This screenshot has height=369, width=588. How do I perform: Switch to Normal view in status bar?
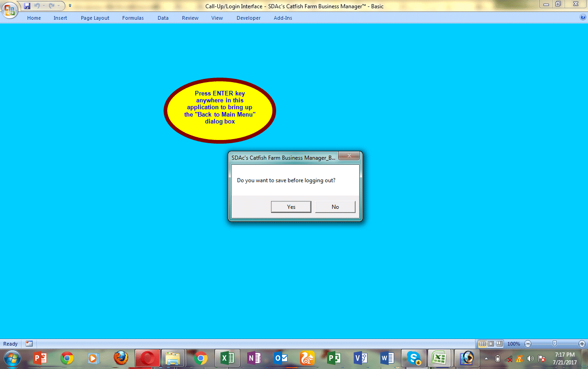click(x=482, y=344)
